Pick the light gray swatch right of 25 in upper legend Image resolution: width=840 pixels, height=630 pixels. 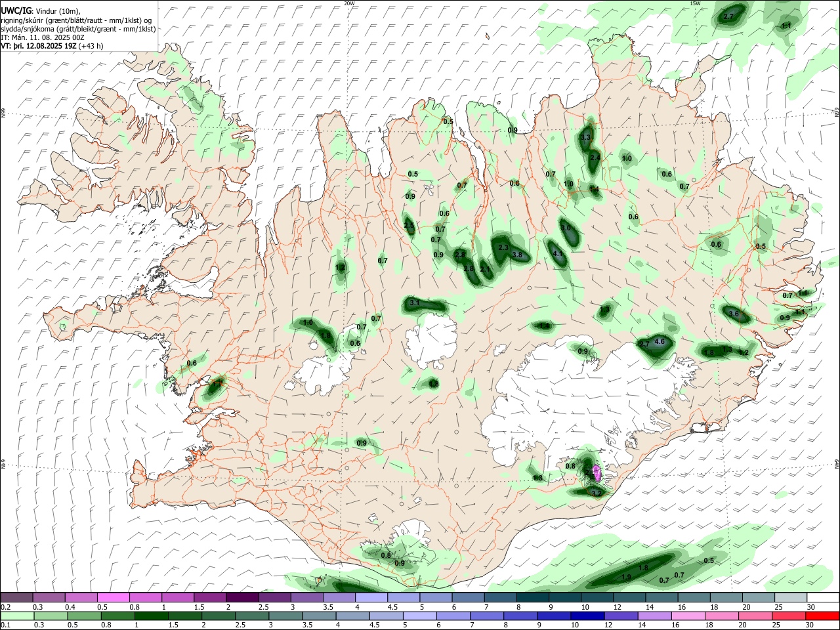pyautogui.click(x=790, y=598)
